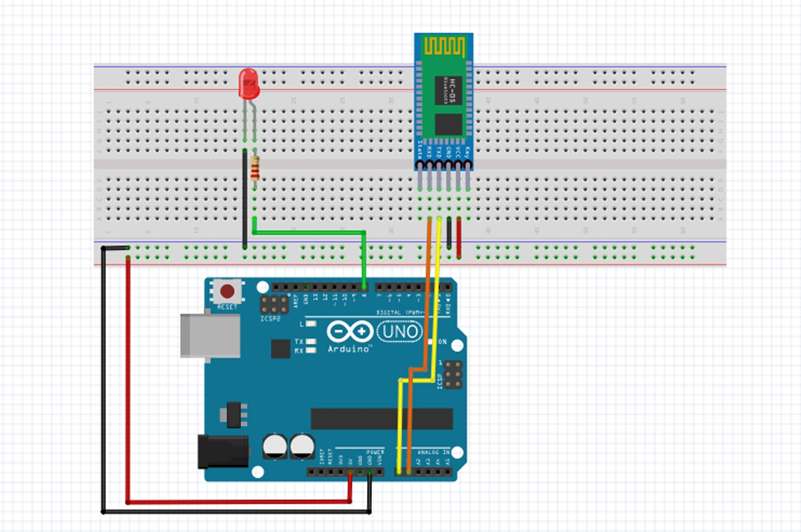Screen dimensions: 801x532
Task: Click the 'POWER' header label
Action: pyautogui.click(x=375, y=452)
